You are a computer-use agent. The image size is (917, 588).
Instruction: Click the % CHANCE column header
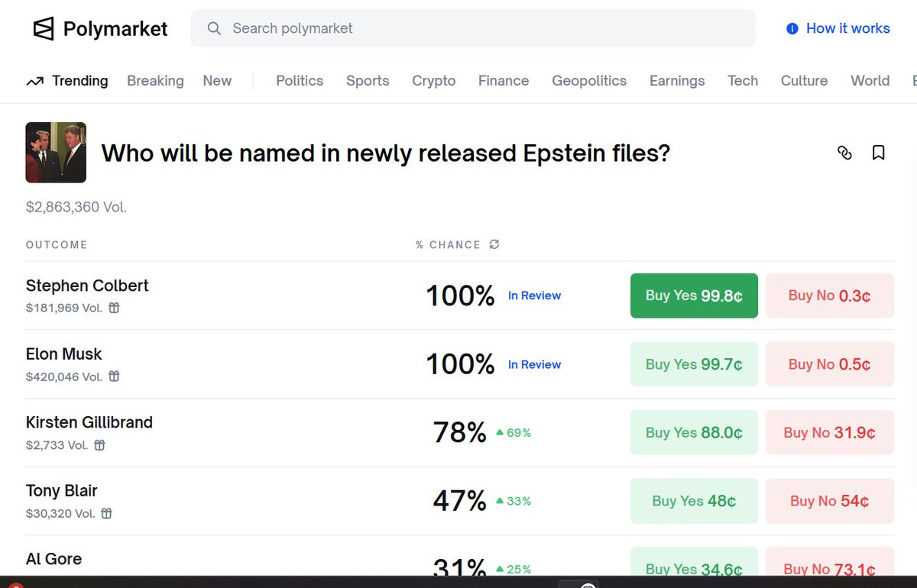[x=448, y=244]
